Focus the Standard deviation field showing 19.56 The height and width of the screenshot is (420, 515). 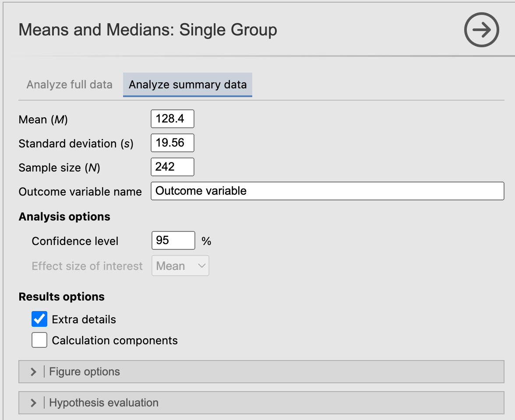pos(172,143)
